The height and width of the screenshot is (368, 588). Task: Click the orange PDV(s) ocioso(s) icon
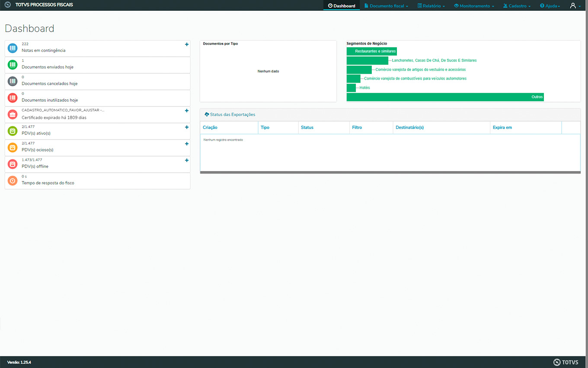(x=13, y=148)
